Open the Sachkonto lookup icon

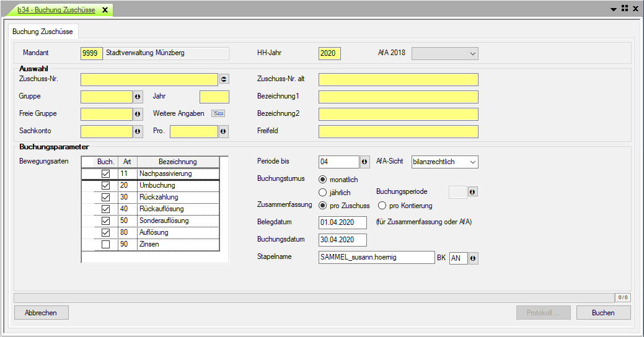click(x=138, y=131)
